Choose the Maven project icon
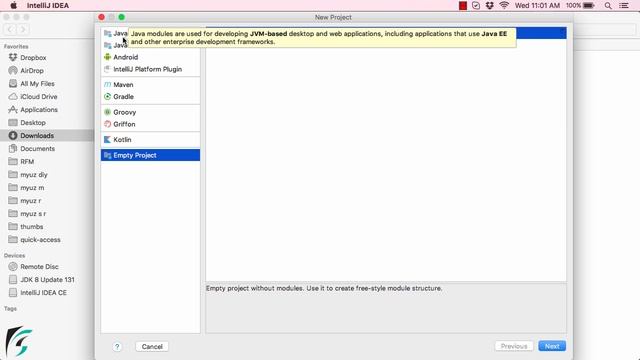Screen dimensions: 640x360 pos(107,84)
